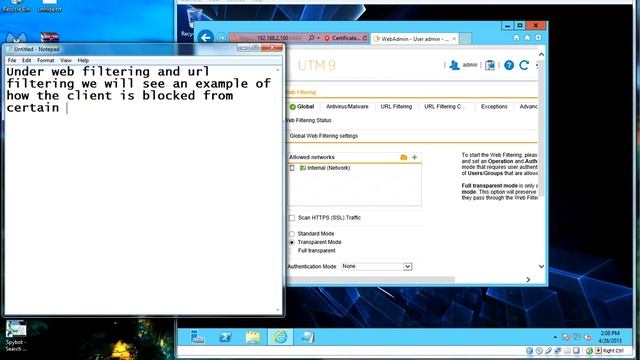The width and height of the screenshot is (640, 360).
Task: Switch to the Antivirus/Malware tab
Action: click(347, 107)
